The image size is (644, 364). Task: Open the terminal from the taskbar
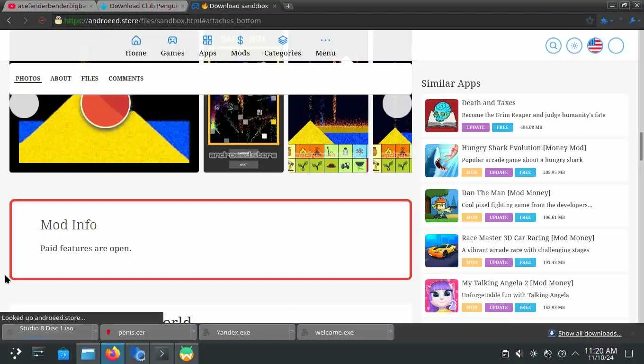click(162, 354)
